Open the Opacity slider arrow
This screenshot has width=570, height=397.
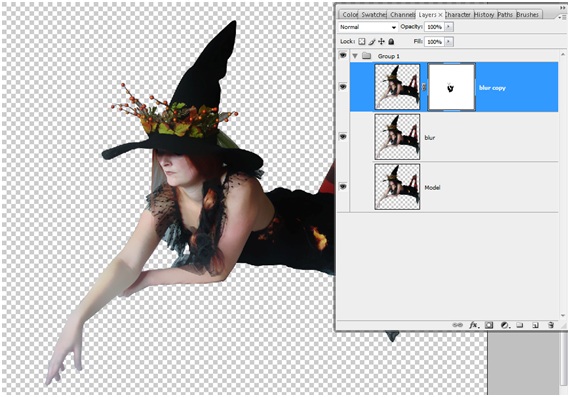coord(449,27)
